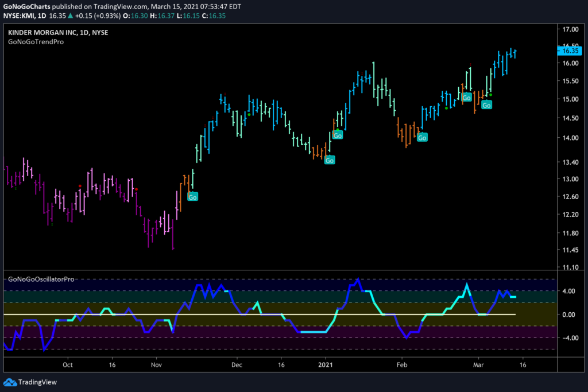Screen dimensions: 588x392
Task: Click the H:16.37 high value
Action: coord(163,15)
